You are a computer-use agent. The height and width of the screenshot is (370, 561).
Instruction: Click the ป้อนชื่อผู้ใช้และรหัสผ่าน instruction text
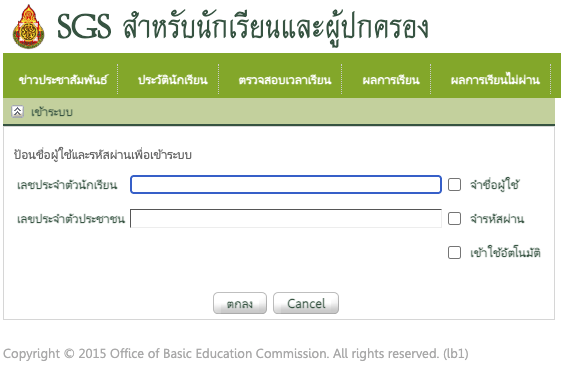pyautogui.click(x=103, y=155)
